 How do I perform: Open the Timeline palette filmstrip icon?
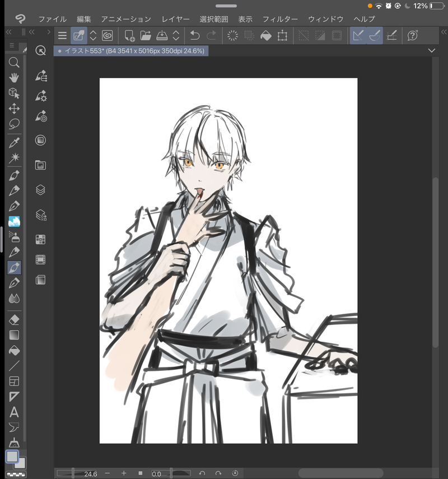coord(40,259)
